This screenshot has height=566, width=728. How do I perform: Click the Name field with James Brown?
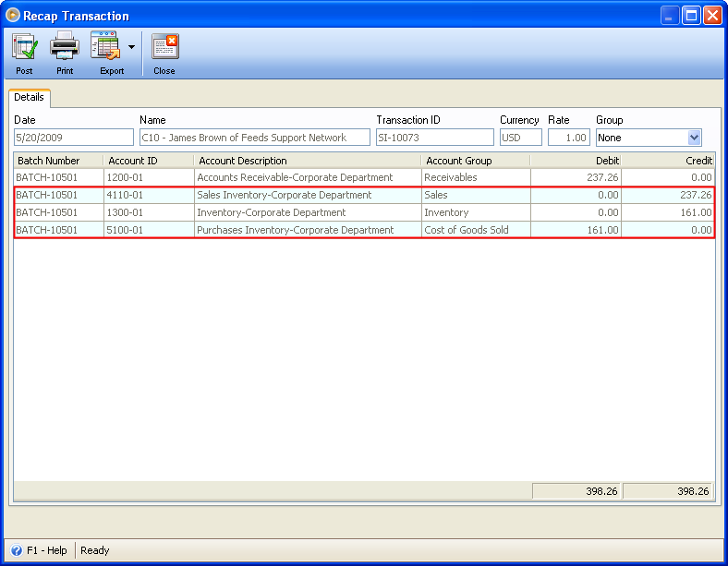pos(255,138)
